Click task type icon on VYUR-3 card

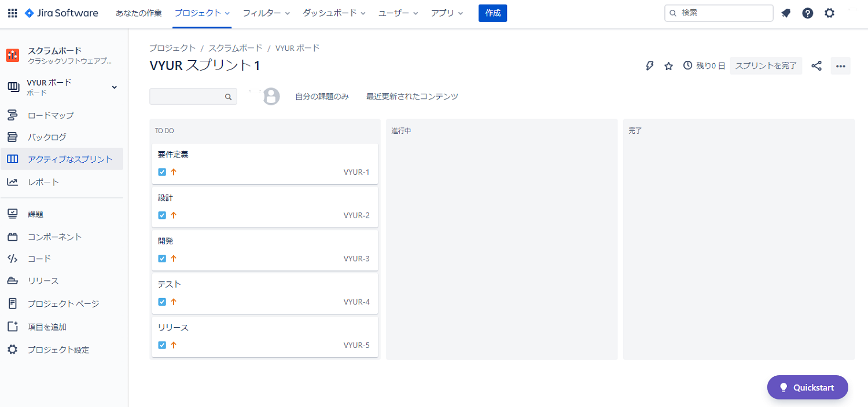(x=162, y=259)
